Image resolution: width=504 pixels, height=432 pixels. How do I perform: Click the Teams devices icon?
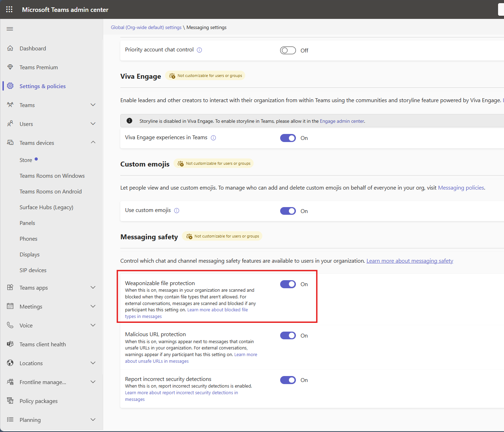[10, 143]
